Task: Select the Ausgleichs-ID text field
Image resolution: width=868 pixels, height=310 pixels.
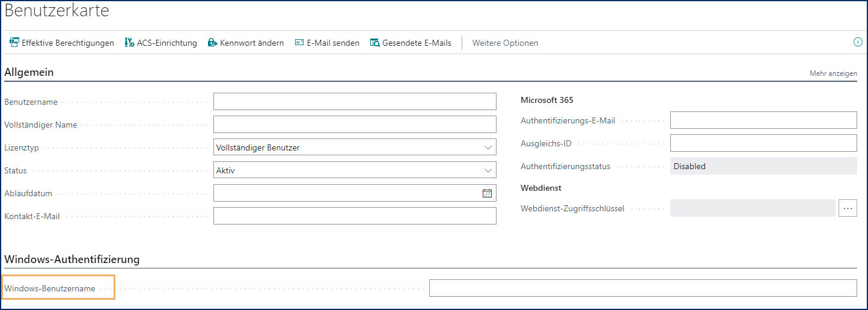Action: tap(763, 143)
